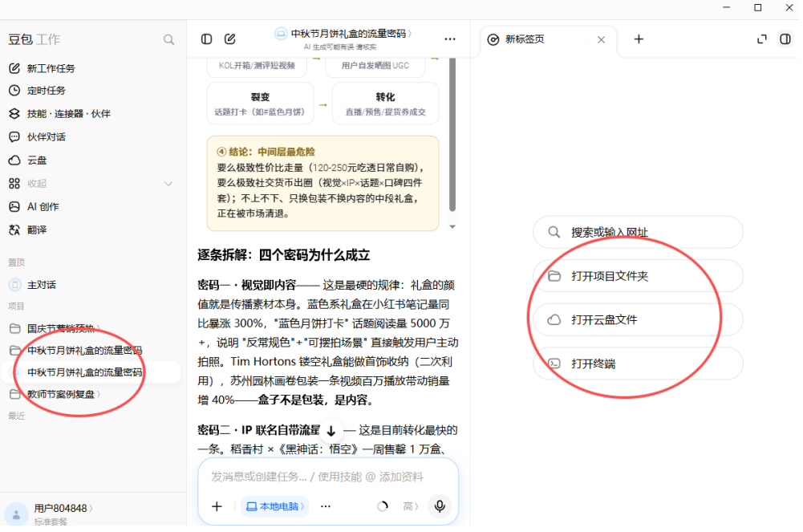Click the 打开终端 button
Screen dimensions: 803x532
(x=638, y=364)
